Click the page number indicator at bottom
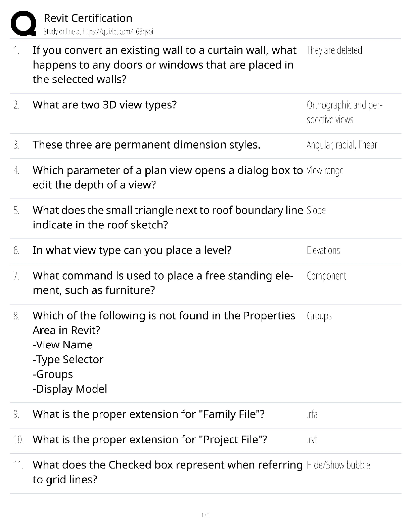Image resolution: width=411 pixels, height=532 pixels. pos(205,515)
